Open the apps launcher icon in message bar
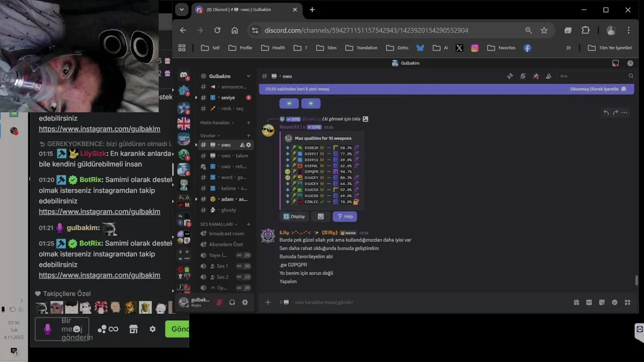The width and height of the screenshot is (644, 362). coord(627,302)
